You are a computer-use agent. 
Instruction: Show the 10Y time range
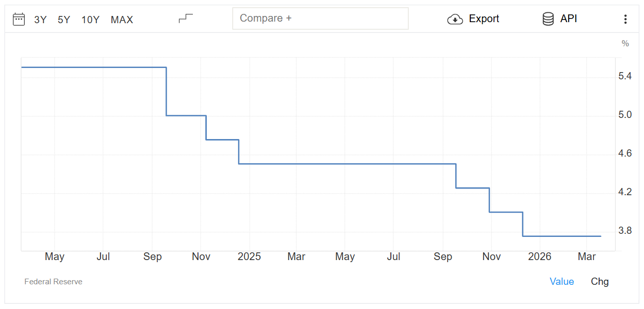pyautogui.click(x=90, y=20)
